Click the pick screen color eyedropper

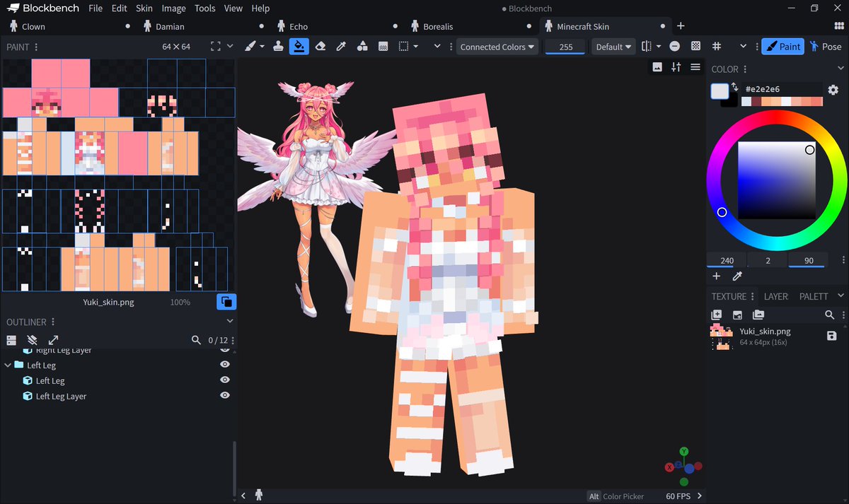[x=737, y=276]
